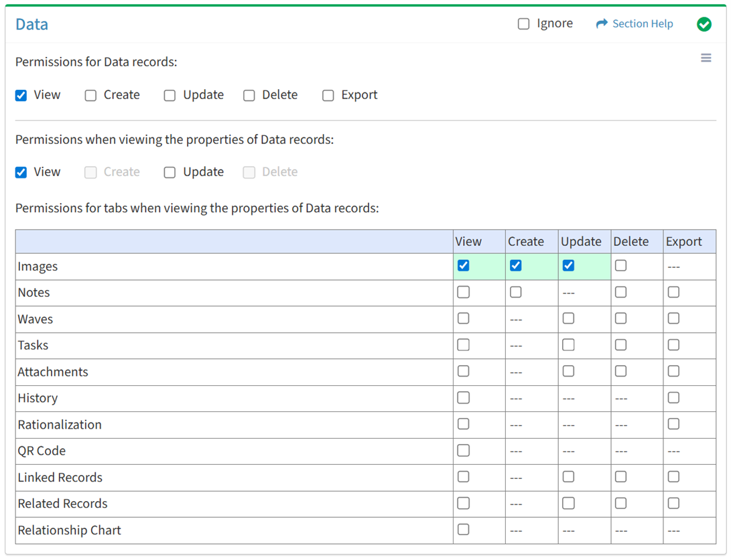Open the Section Help link
This screenshot has width=731, height=560.
pyautogui.click(x=642, y=24)
